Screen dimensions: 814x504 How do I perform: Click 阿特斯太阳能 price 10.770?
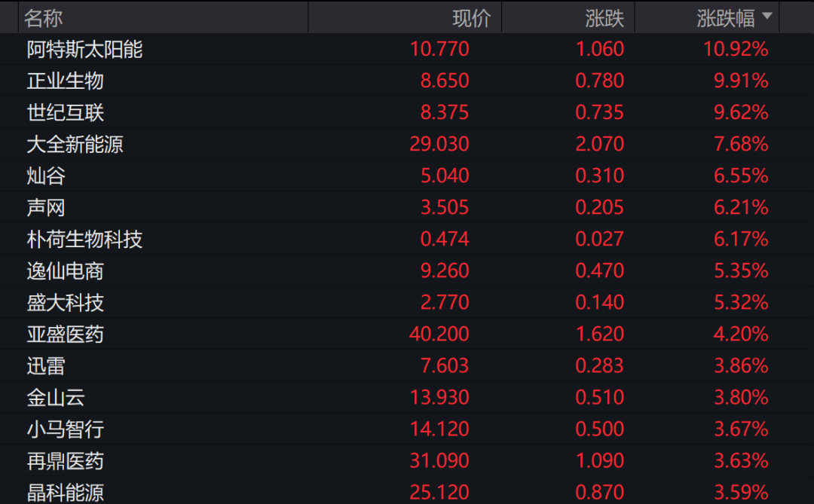[439, 50]
